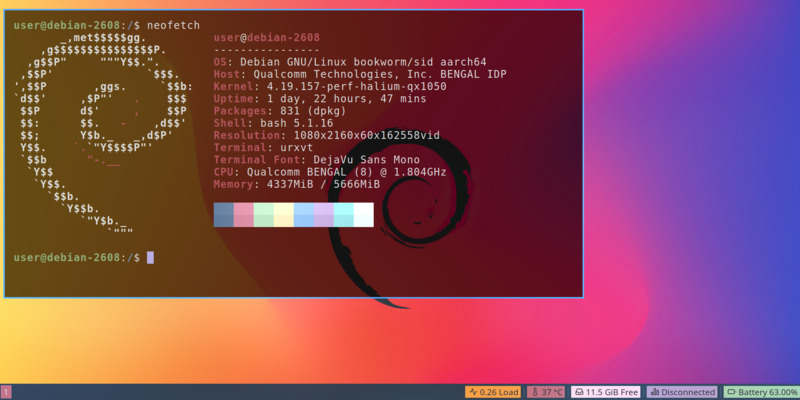
Task: Click the white neofetch color swatch
Action: click(x=363, y=215)
